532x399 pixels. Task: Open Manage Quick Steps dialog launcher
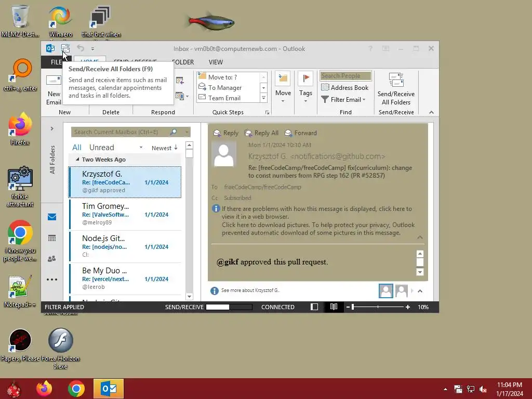pyautogui.click(x=268, y=112)
